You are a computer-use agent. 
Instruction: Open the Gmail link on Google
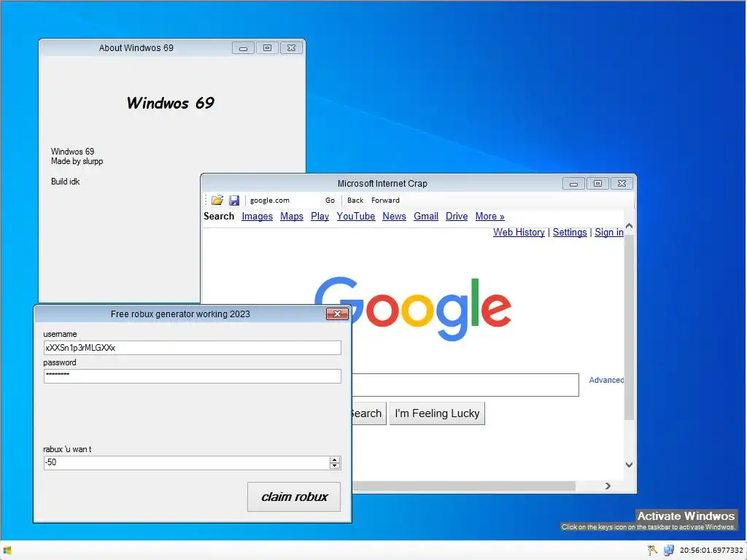[426, 216]
